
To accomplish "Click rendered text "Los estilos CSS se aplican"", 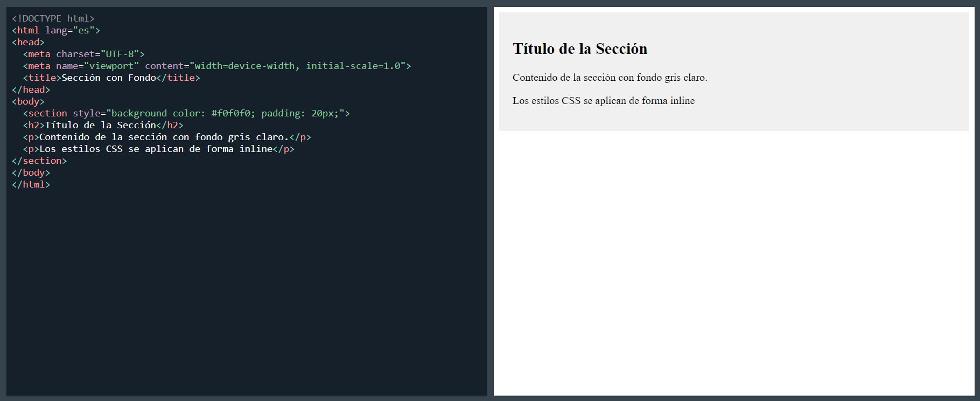I will (x=604, y=101).
